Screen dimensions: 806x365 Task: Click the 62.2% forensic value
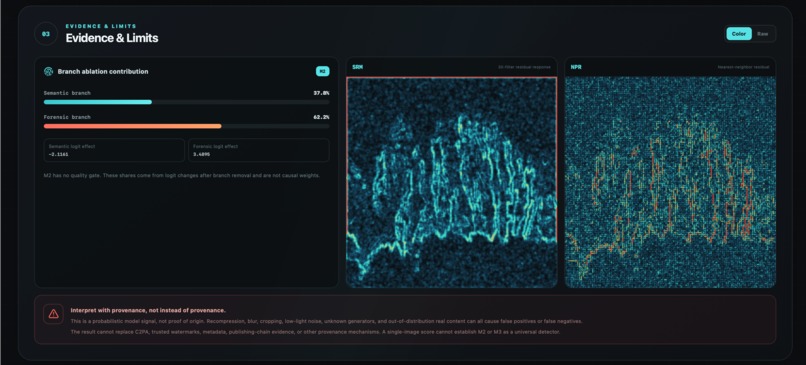pyautogui.click(x=321, y=117)
